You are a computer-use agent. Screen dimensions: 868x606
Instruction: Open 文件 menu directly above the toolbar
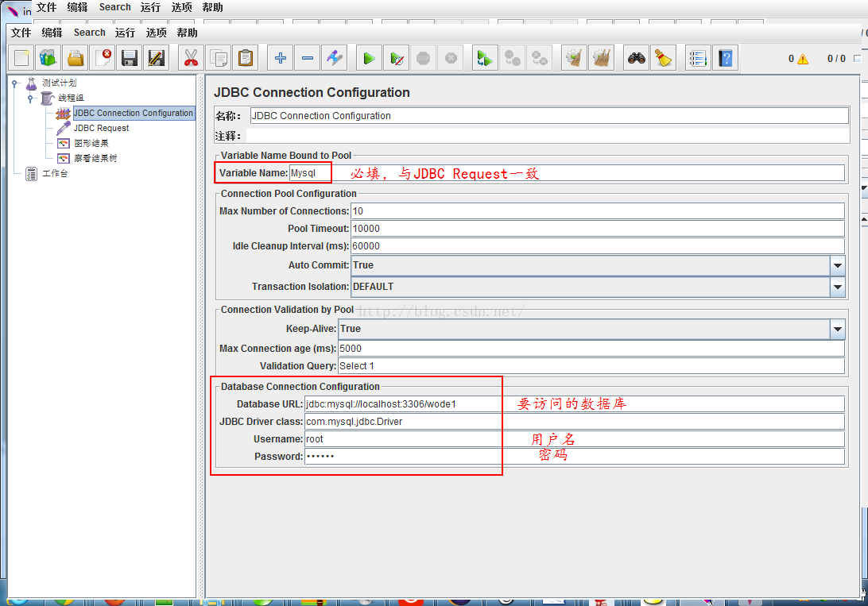[21, 33]
